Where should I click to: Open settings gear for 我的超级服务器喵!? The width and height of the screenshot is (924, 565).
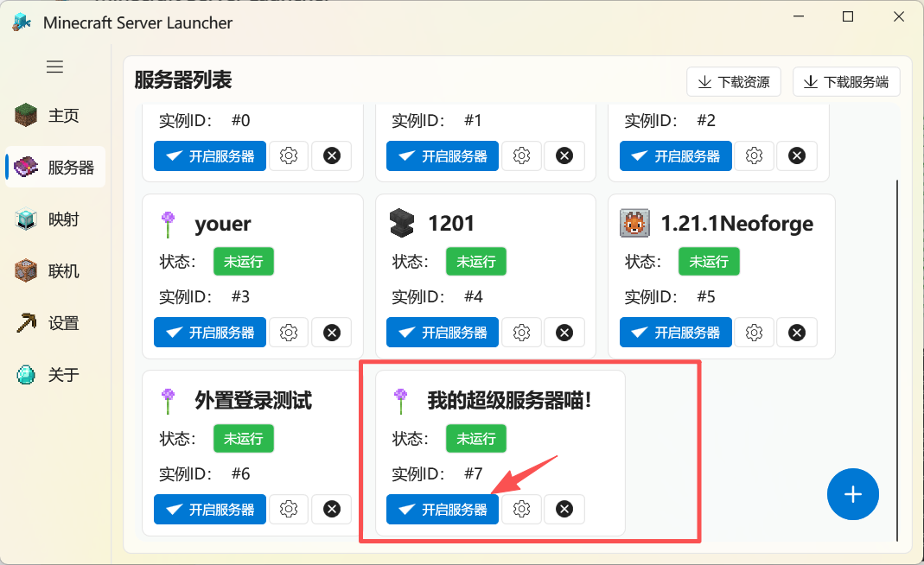(521, 510)
